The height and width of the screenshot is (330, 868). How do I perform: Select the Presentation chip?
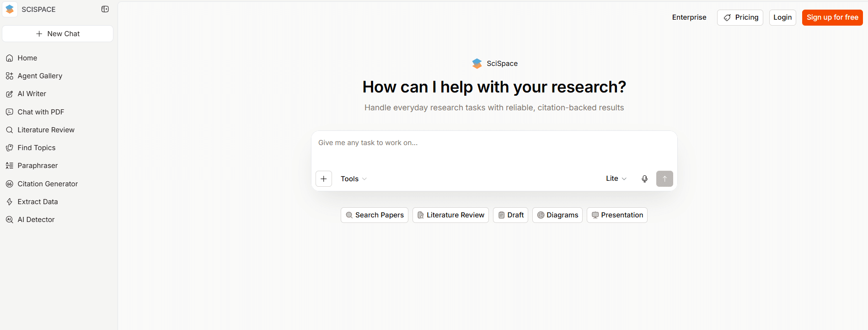coord(617,215)
